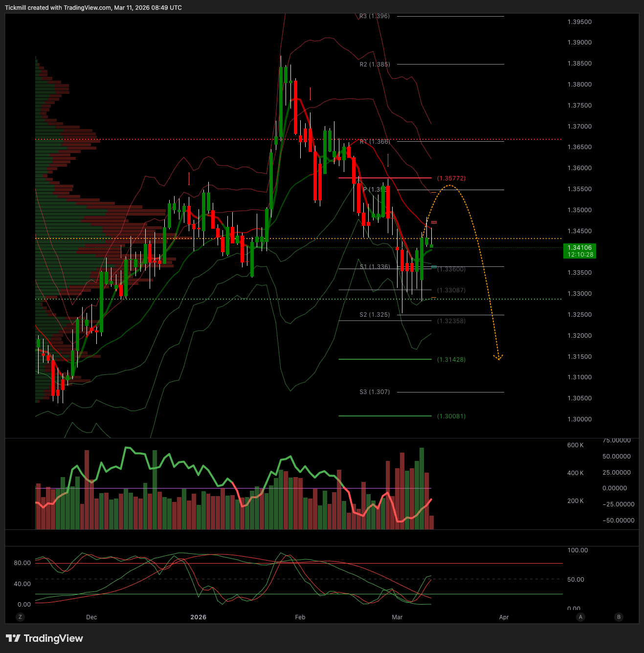Click the S2 (1.325) pivot label
The height and width of the screenshot is (653, 644).
[375, 315]
